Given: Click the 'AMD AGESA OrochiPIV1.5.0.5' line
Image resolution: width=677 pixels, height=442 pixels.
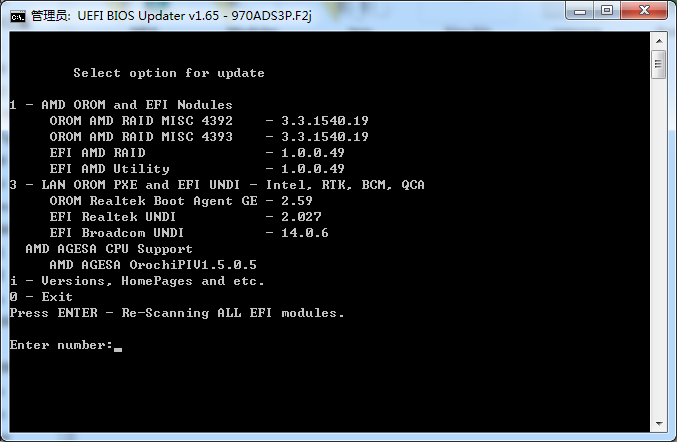Looking at the screenshot, I should click(x=153, y=265).
